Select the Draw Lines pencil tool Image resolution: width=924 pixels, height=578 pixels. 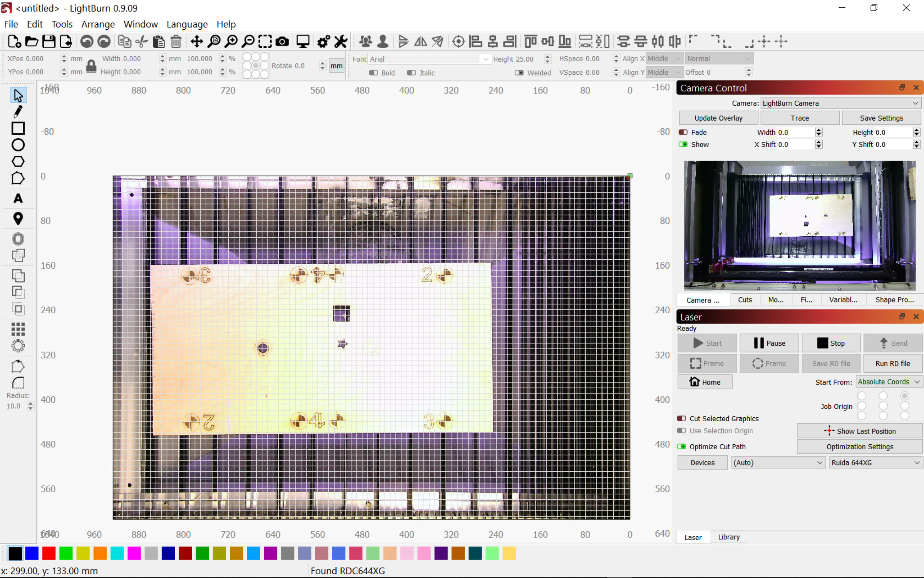pyautogui.click(x=18, y=112)
